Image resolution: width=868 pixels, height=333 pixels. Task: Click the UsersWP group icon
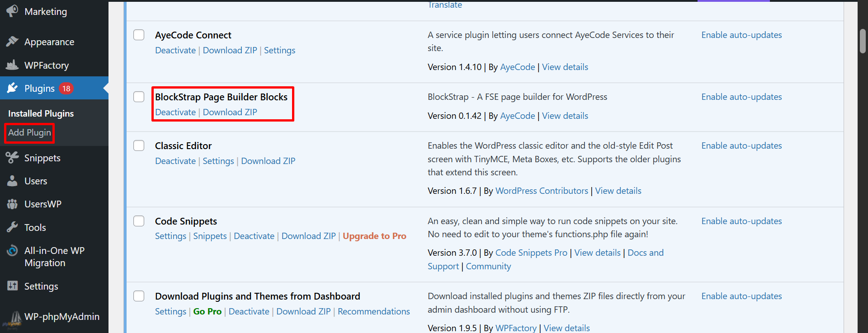(x=12, y=204)
